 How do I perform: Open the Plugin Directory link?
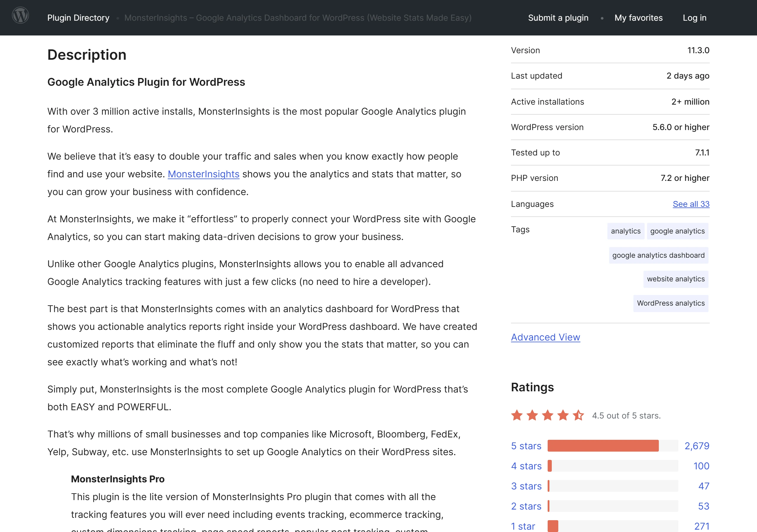click(78, 18)
